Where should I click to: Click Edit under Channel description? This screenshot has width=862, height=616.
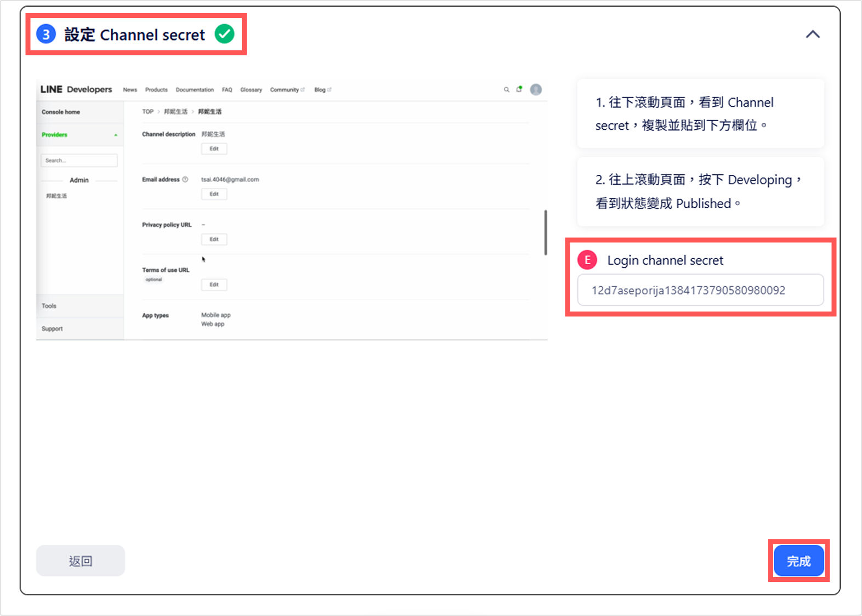pos(214,149)
